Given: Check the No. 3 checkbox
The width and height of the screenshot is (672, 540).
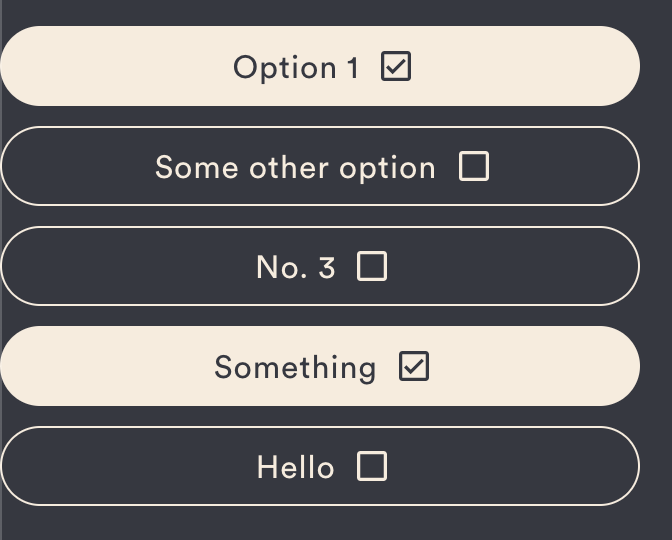Looking at the screenshot, I should (x=372, y=266).
